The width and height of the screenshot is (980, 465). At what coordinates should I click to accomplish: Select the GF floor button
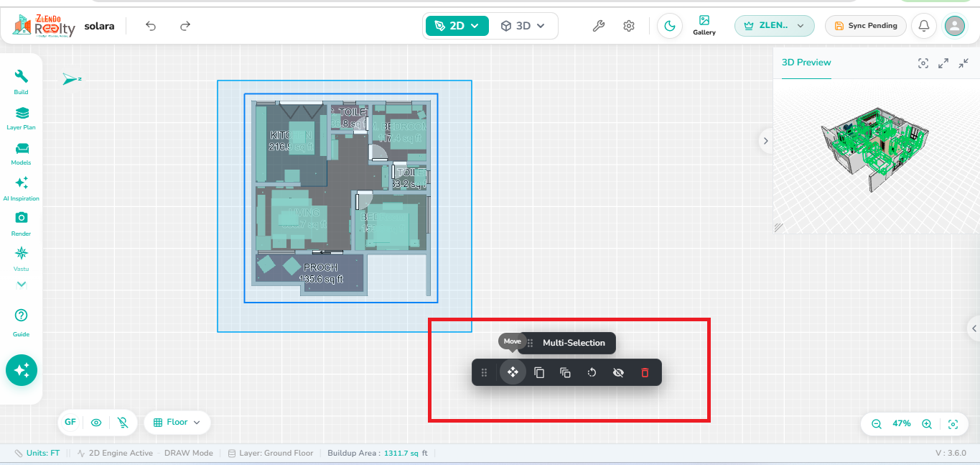pos(70,423)
